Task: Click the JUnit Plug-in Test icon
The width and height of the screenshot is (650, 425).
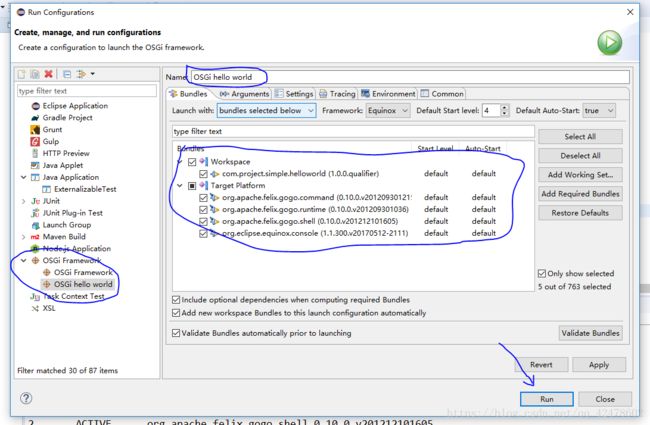Action: coord(35,213)
